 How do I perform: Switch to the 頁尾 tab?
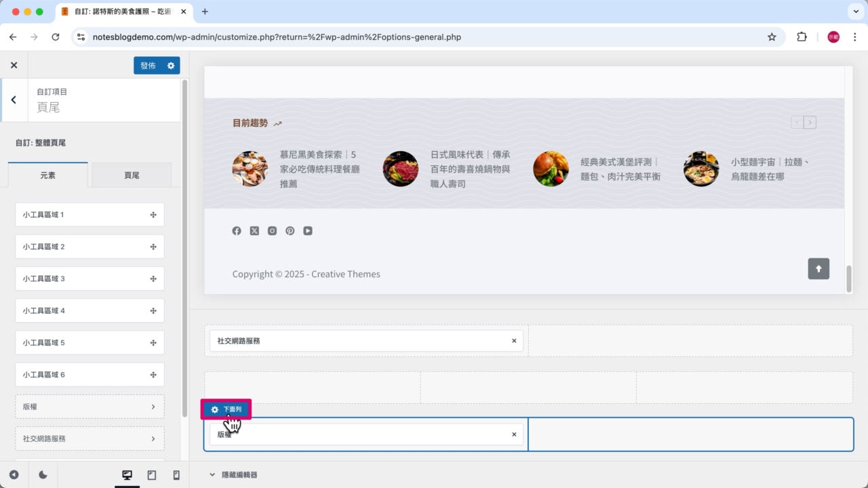(x=132, y=174)
